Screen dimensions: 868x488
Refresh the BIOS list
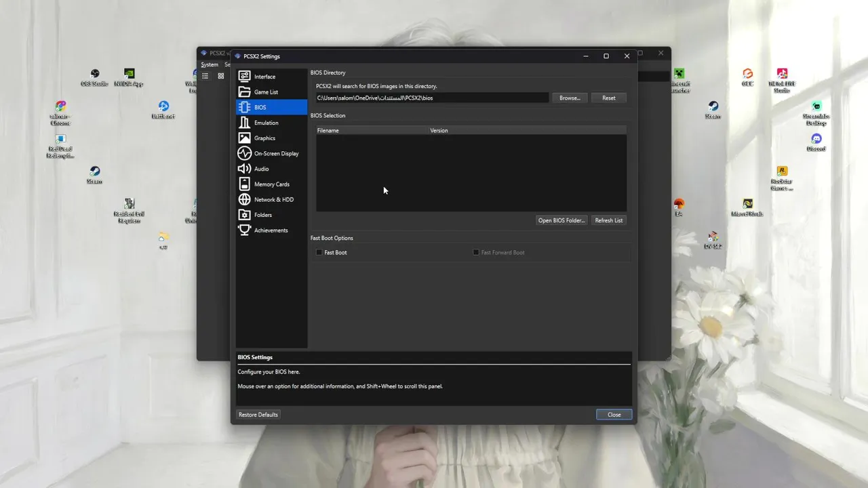(608, 220)
